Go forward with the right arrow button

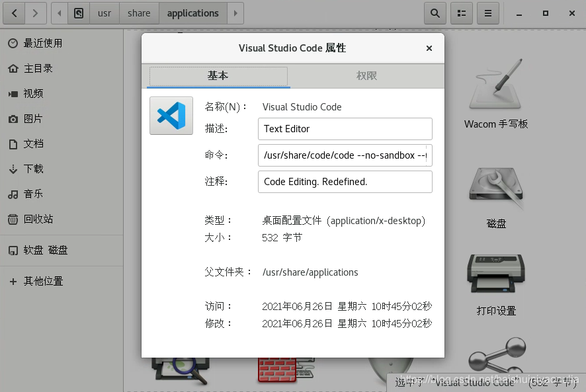coord(36,13)
